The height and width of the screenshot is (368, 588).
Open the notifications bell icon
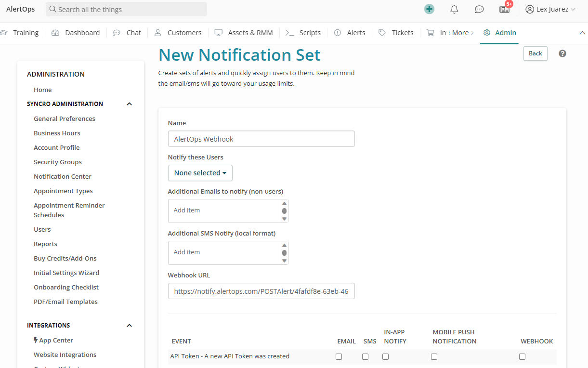click(454, 9)
